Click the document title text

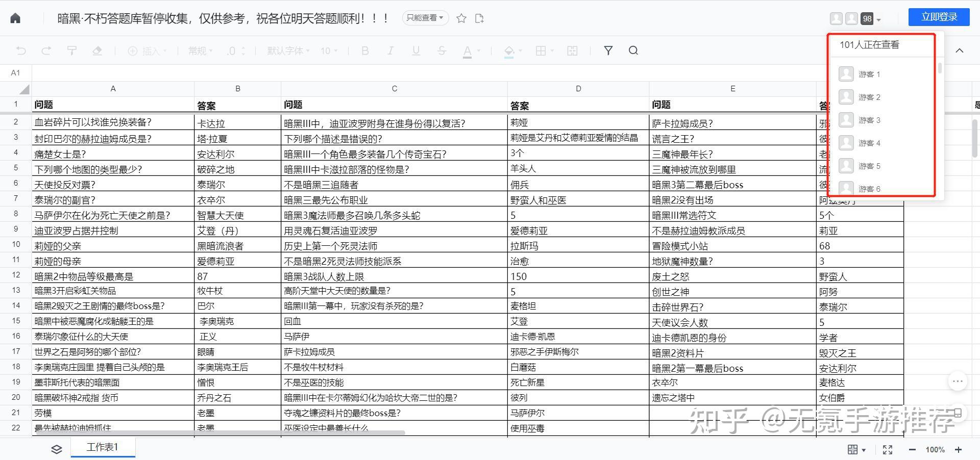(224, 18)
